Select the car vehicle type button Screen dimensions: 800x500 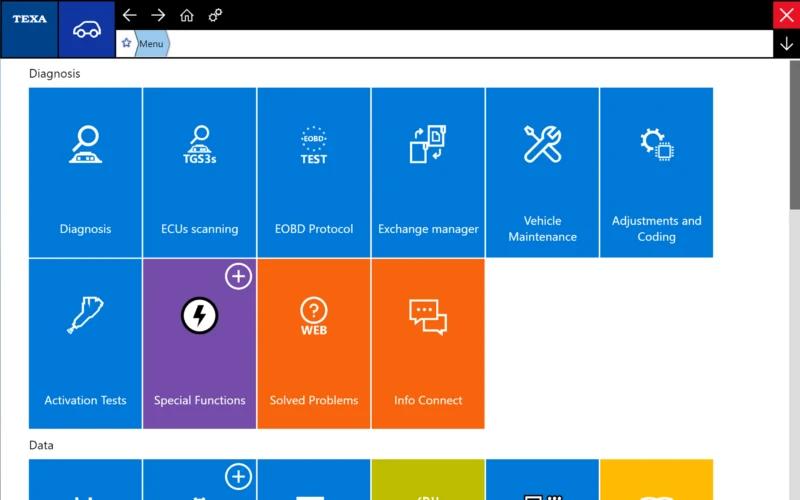pos(87,29)
